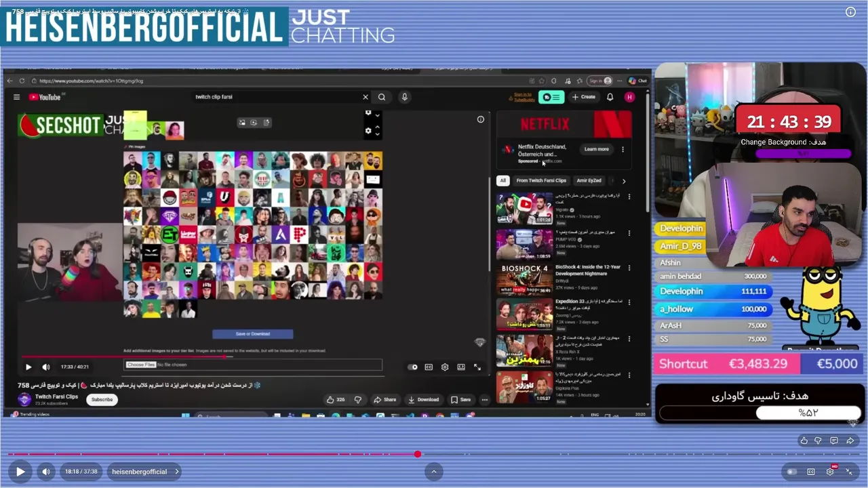Screen dimensions: 868x488
Task: Select the 'Amir EyZed' chip
Action: [x=589, y=181]
